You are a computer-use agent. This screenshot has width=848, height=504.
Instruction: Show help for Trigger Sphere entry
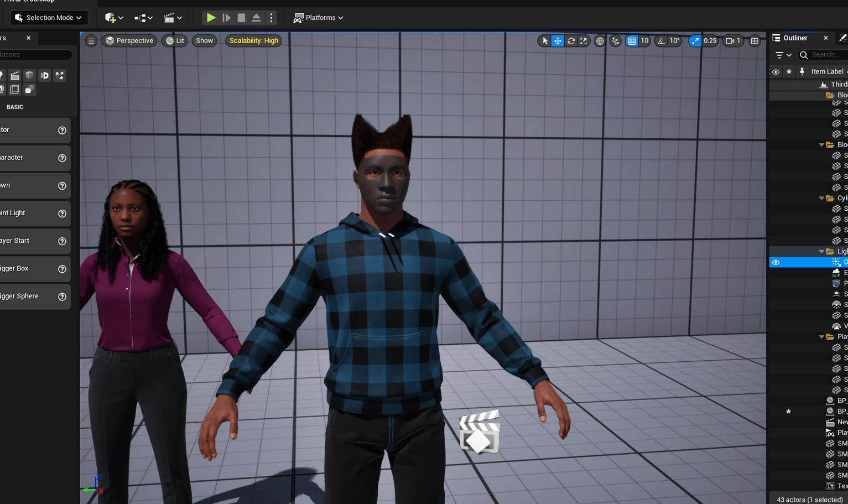[62, 297]
